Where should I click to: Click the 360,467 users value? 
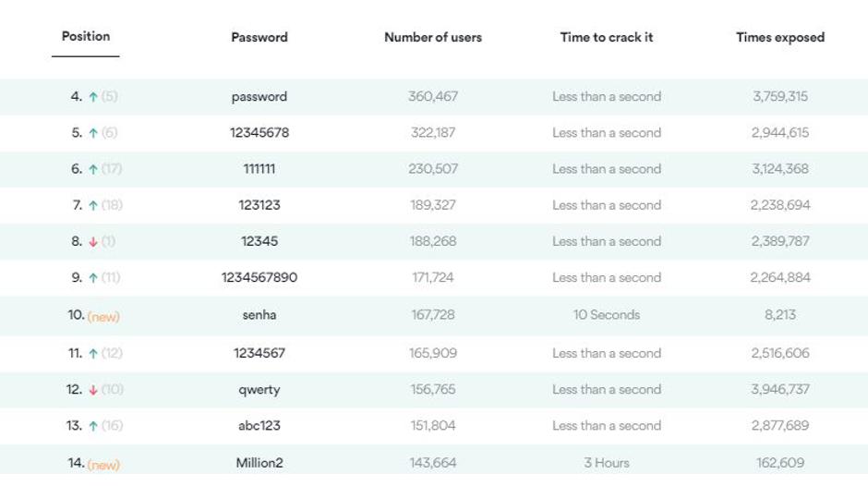(433, 97)
